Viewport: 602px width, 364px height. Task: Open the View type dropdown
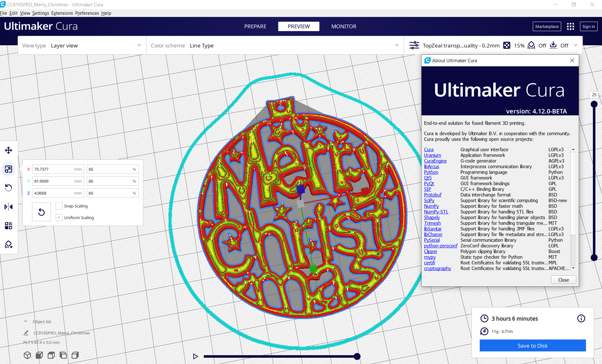tap(82, 46)
